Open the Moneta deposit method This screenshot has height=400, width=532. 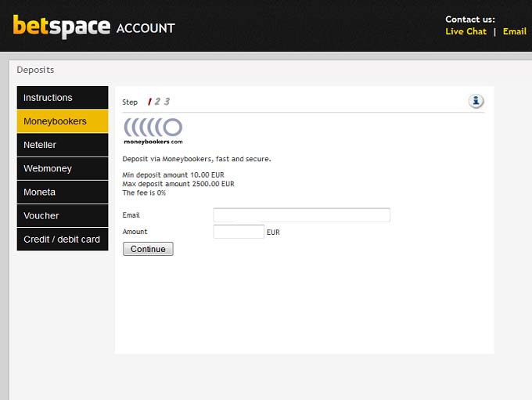(63, 192)
